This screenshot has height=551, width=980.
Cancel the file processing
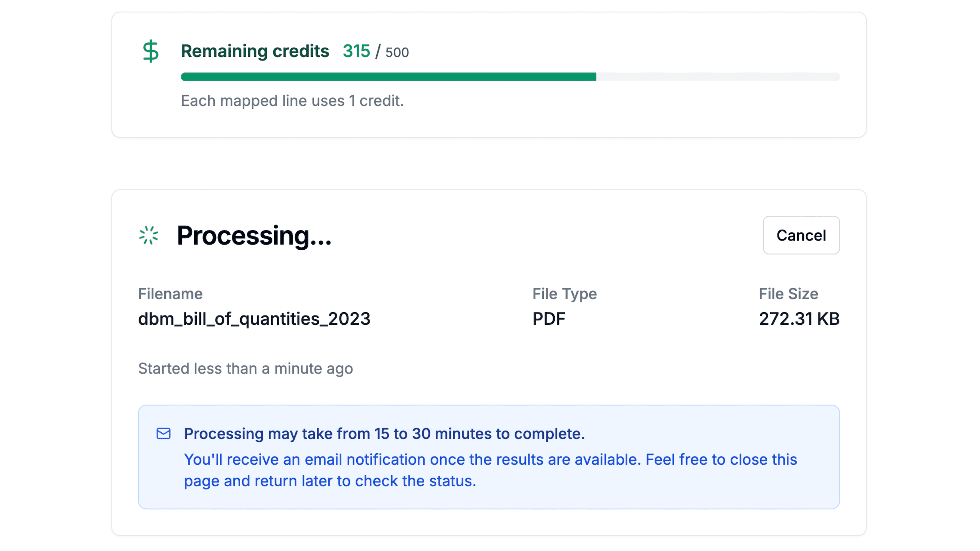tap(801, 235)
